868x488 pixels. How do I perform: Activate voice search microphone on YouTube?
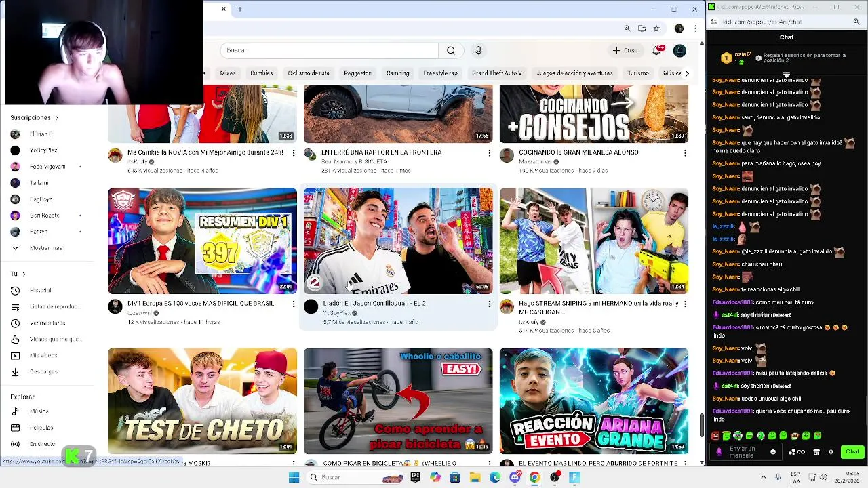478,50
